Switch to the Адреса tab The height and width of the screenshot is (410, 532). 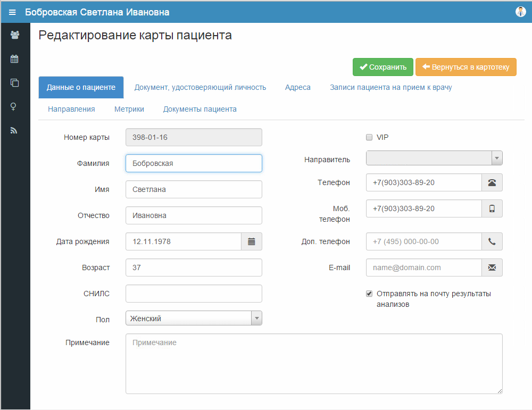(297, 87)
